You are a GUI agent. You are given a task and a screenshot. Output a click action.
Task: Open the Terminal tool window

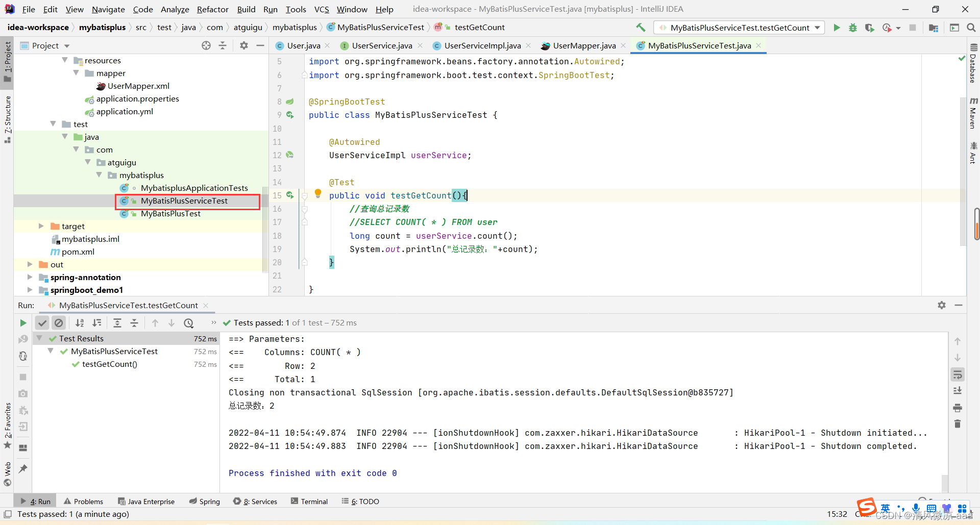coord(309,502)
